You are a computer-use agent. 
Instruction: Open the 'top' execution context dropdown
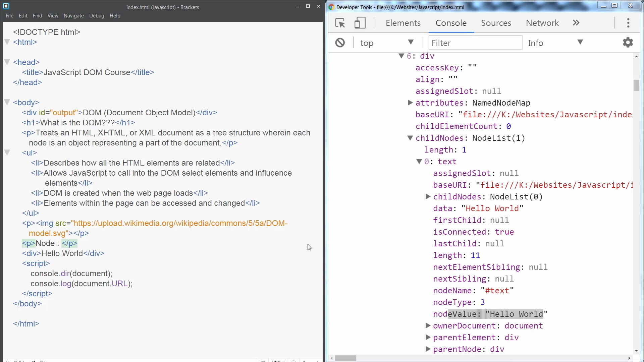[387, 43]
